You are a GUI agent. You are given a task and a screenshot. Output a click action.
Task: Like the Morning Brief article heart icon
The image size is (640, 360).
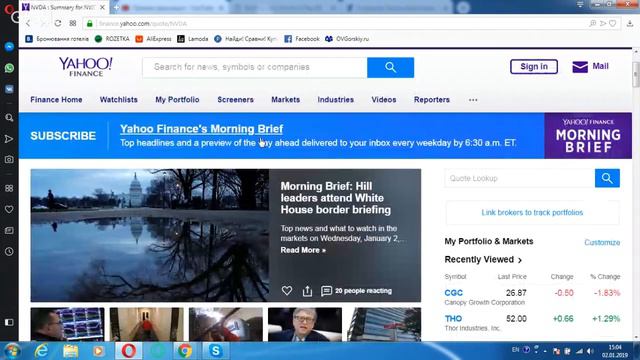(287, 291)
